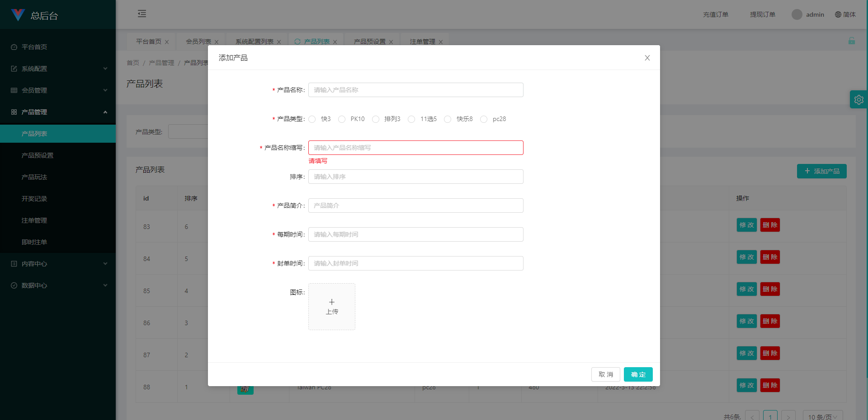Click the admin avatar icon
Image resolution: width=868 pixels, height=420 pixels.
[797, 14]
